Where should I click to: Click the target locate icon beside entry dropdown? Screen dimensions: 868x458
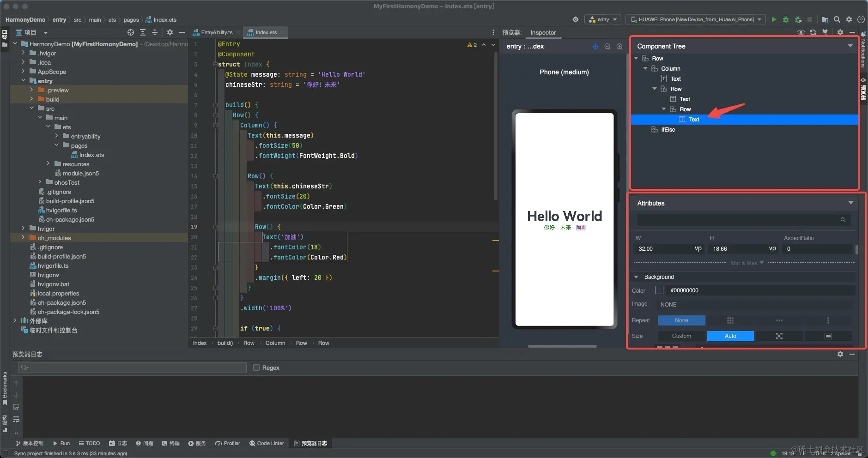576,19
